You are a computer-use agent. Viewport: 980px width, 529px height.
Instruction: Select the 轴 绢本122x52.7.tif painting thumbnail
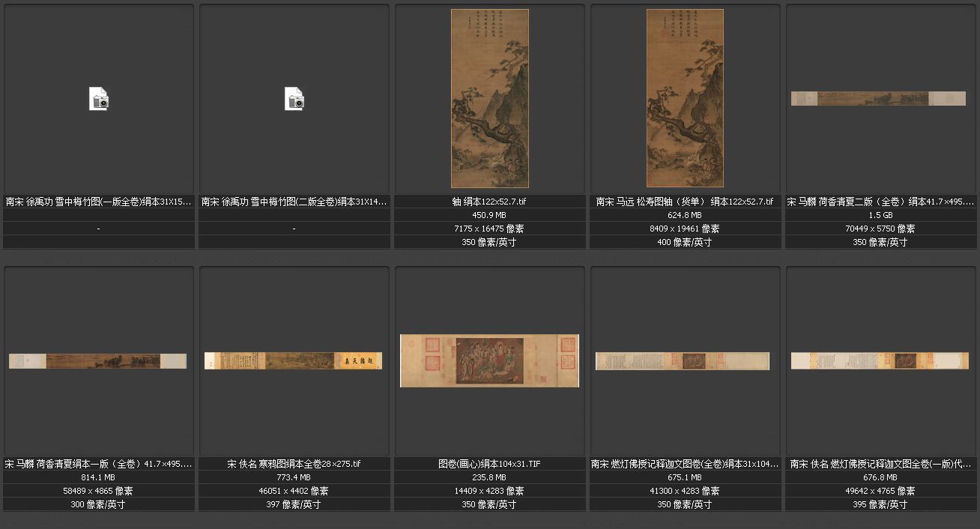pyautogui.click(x=489, y=98)
